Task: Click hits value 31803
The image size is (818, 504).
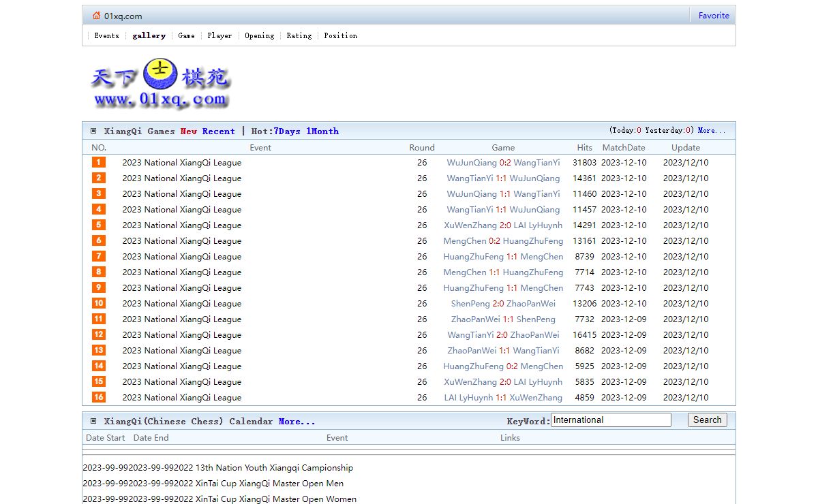Action: (x=584, y=163)
